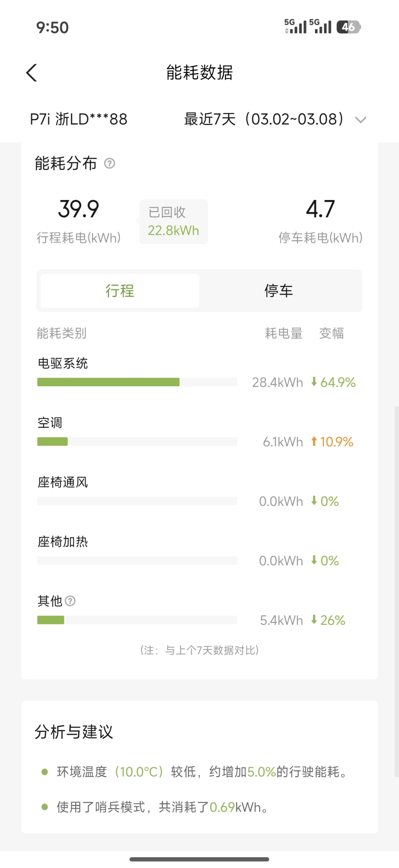Tap the orange up arrow beside 10.9%

click(314, 441)
